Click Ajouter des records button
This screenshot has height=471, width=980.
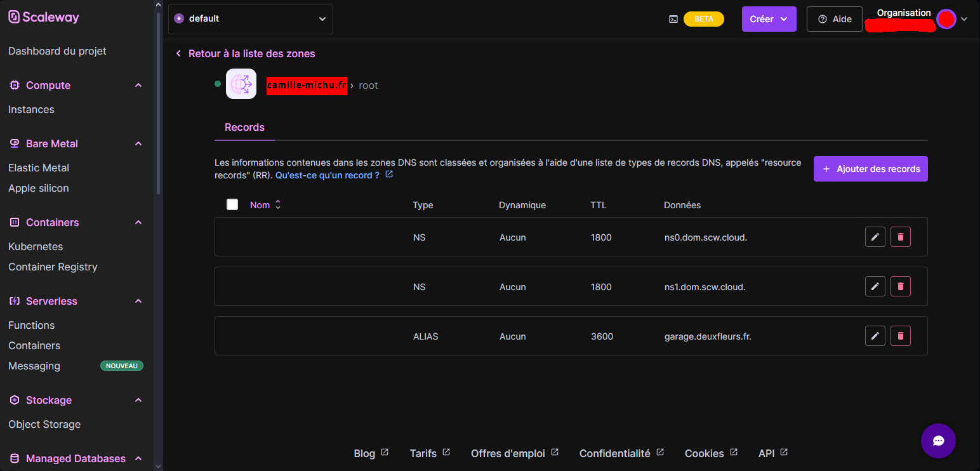point(871,169)
